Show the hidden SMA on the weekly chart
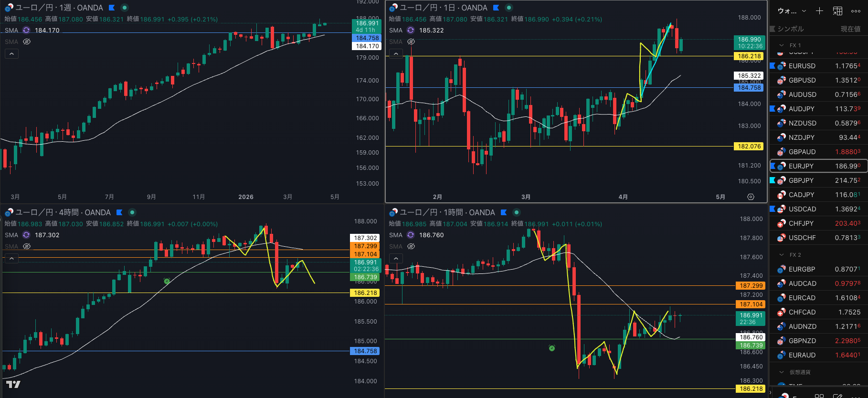Viewport: 868px width, 398px height. (27, 42)
